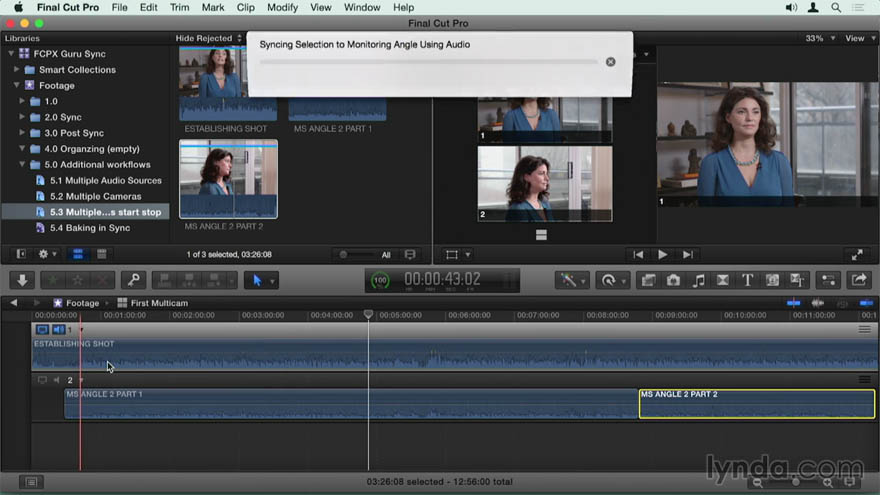880x495 pixels.
Task: Enable video monitoring for angle 2
Action: point(42,380)
